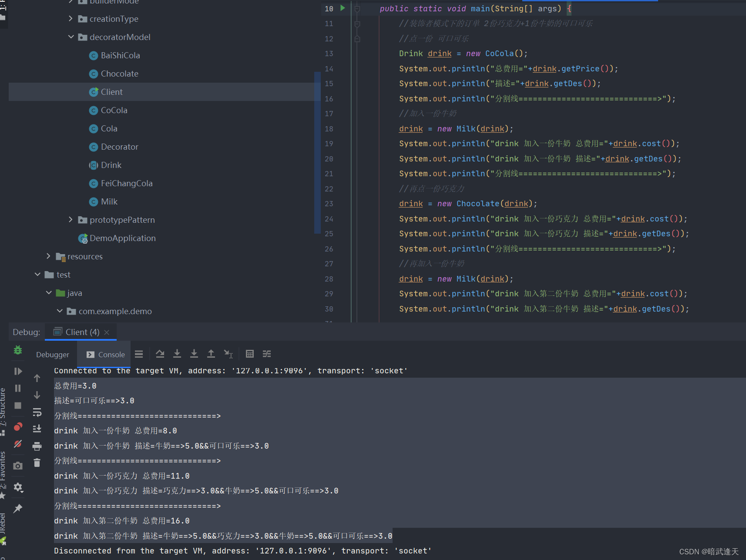
Task: Run main via green gutter arrow
Action: 343,8
